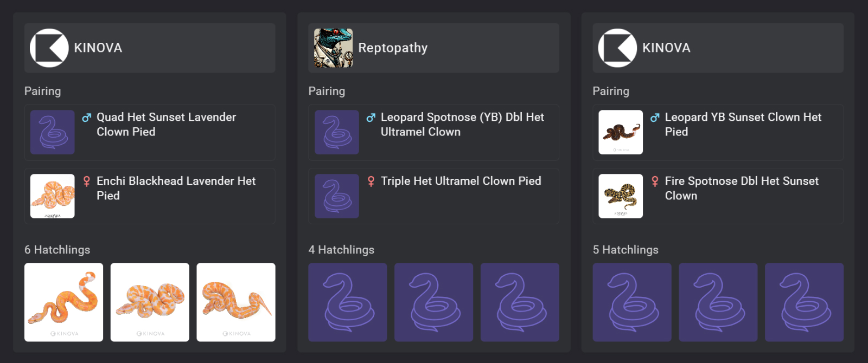Open the Reptopathy breeder name link
The image size is (868, 363).
(x=393, y=48)
